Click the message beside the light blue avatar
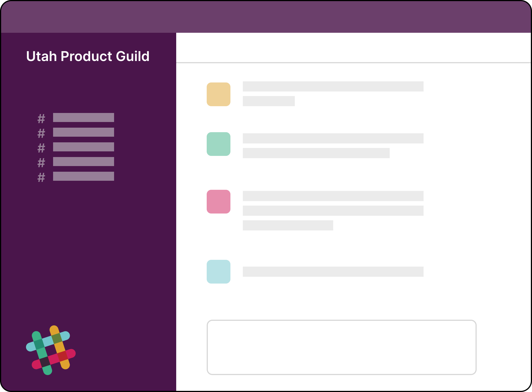Viewport: 532px width, 392px height. tap(333, 272)
